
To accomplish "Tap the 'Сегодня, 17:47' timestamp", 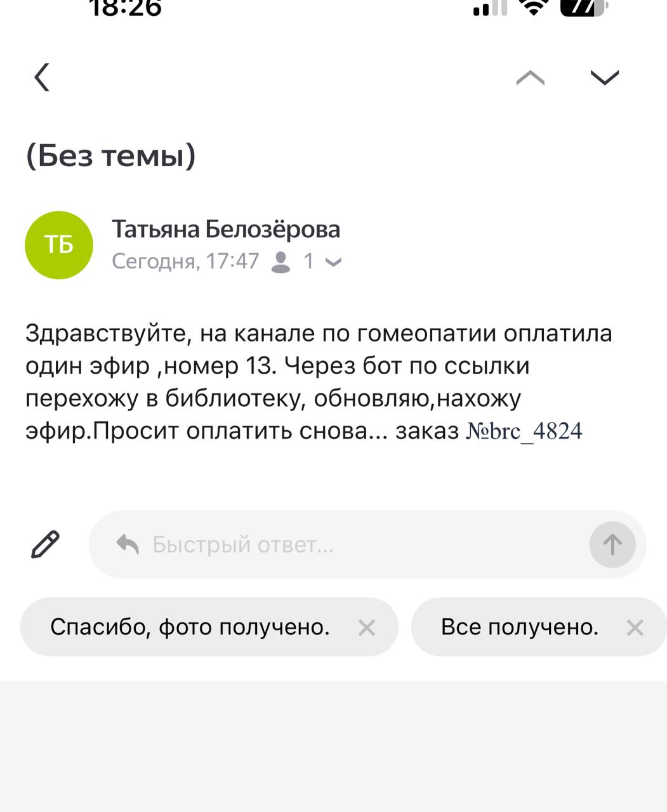I will tap(185, 261).
